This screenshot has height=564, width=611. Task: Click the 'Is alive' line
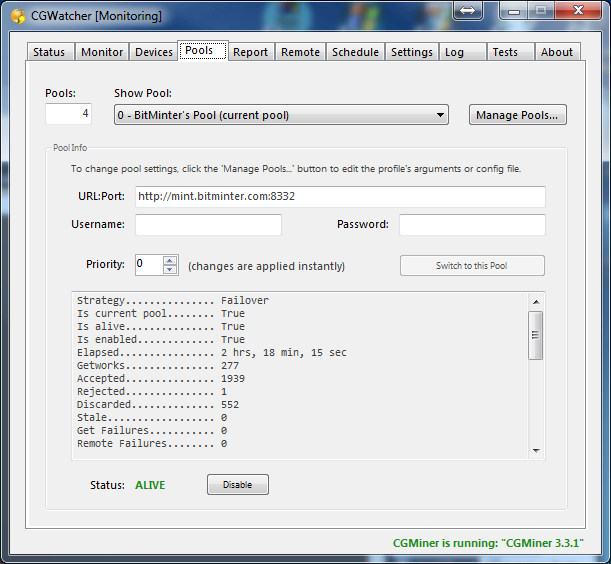[161, 326]
